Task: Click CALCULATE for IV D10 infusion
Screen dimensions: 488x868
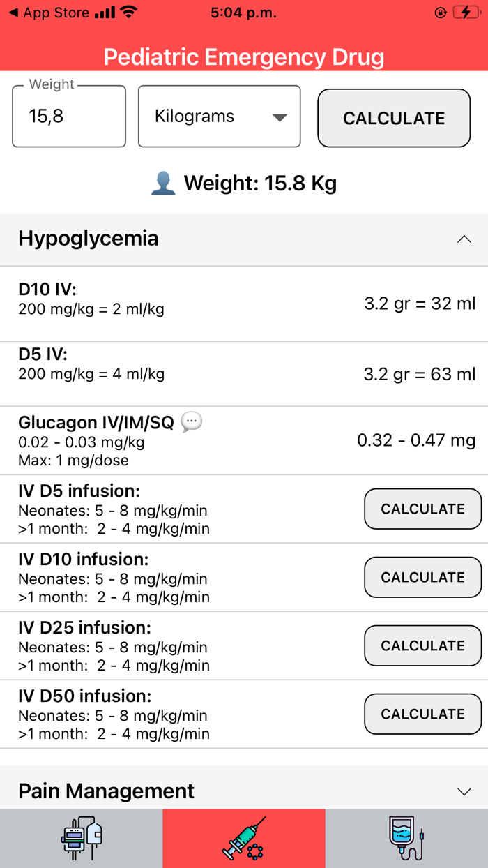Action: pos(422,577)
